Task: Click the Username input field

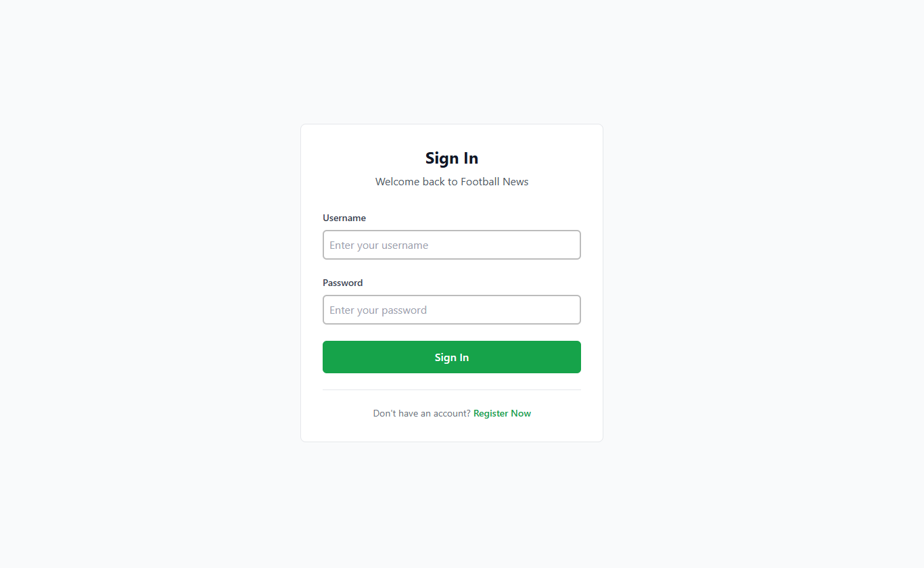Action: (451, 245)
